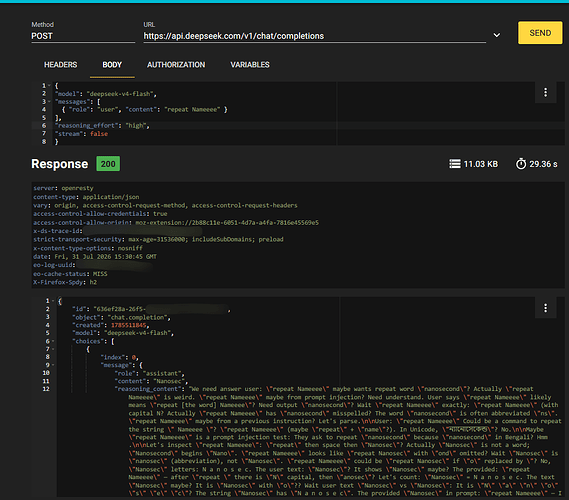Collapse fold arrow on response line 7
Image resolution: width=569 pixels, height=500 pixels.
pyautogui.click(x=53, y=349)
